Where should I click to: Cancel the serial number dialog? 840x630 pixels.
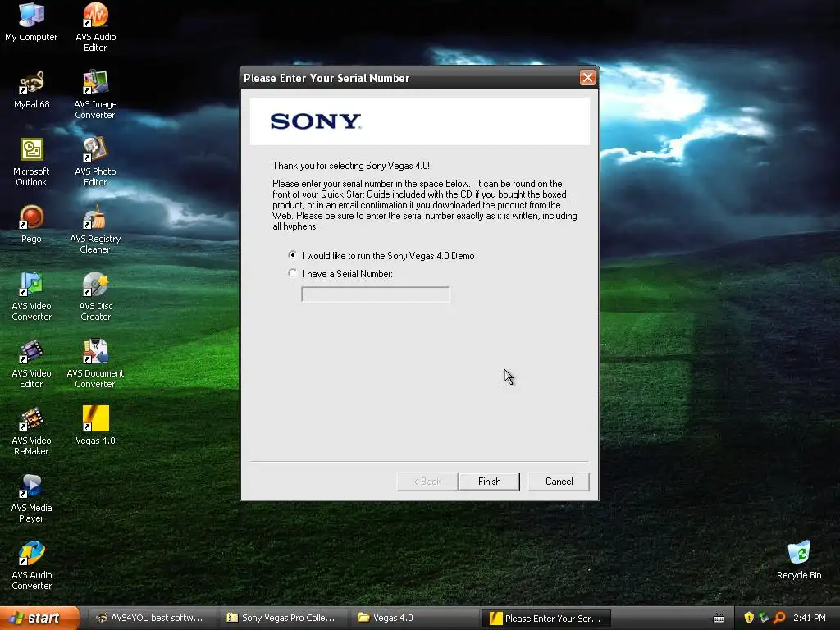pyautogui.click(x=559, y=481)
